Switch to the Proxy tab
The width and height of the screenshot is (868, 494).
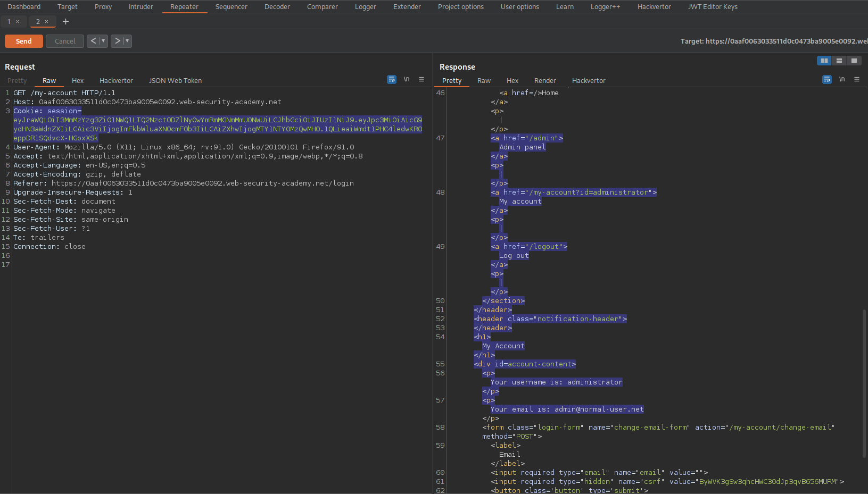(x=103, y=7)
